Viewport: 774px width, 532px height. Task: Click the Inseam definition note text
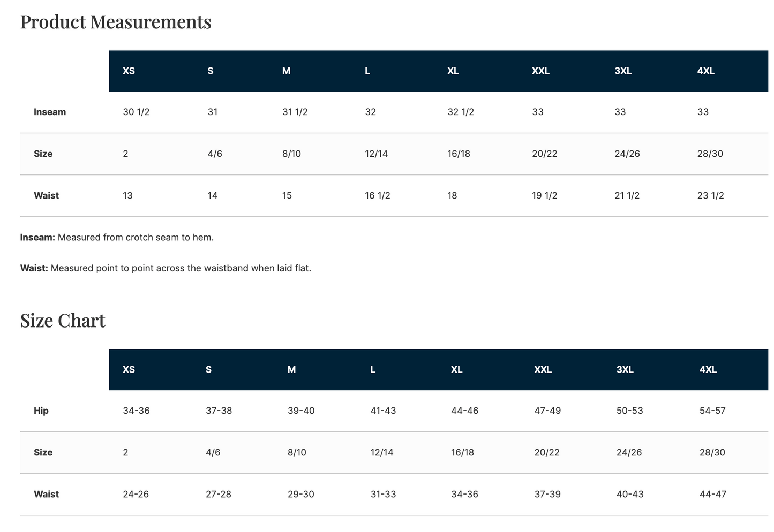click(117, 237)
